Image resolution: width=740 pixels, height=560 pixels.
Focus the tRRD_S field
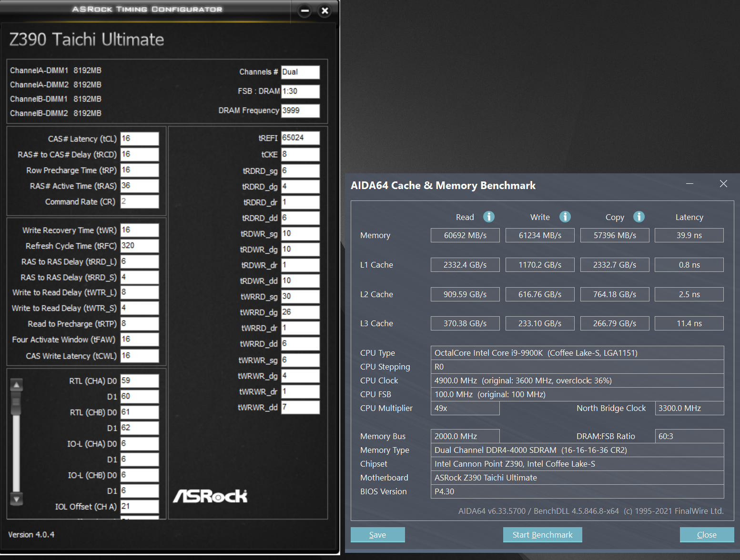coord(140,277)
